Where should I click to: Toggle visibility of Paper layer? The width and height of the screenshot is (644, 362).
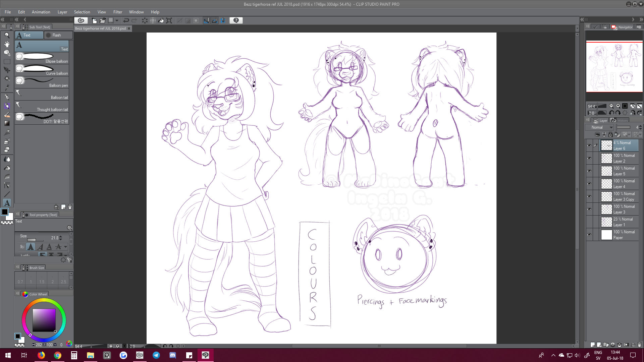[x=589, y=235]
